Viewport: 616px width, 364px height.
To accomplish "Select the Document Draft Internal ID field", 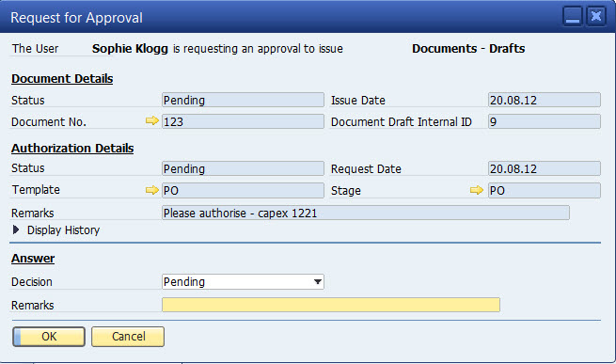I will click(545, 121).
